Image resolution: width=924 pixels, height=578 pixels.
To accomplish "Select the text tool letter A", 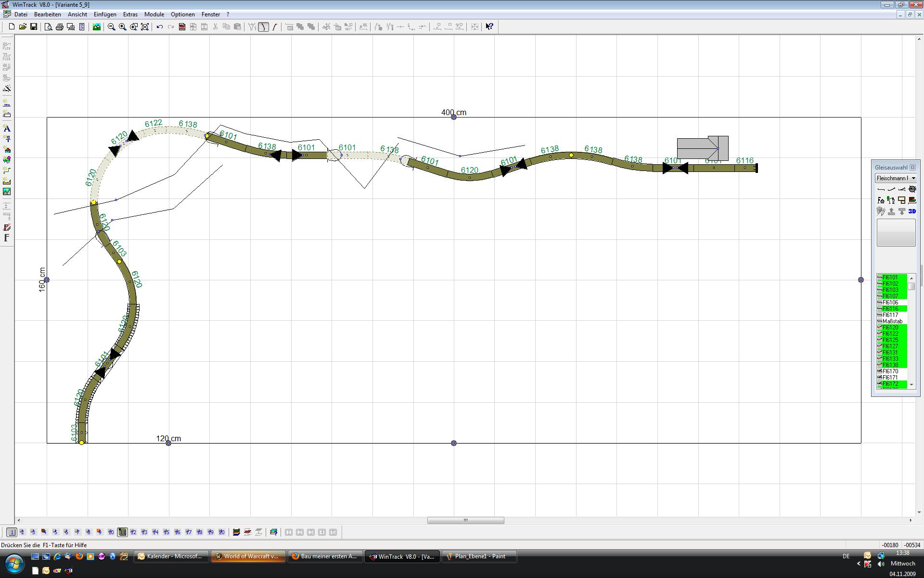I will 7,129.
